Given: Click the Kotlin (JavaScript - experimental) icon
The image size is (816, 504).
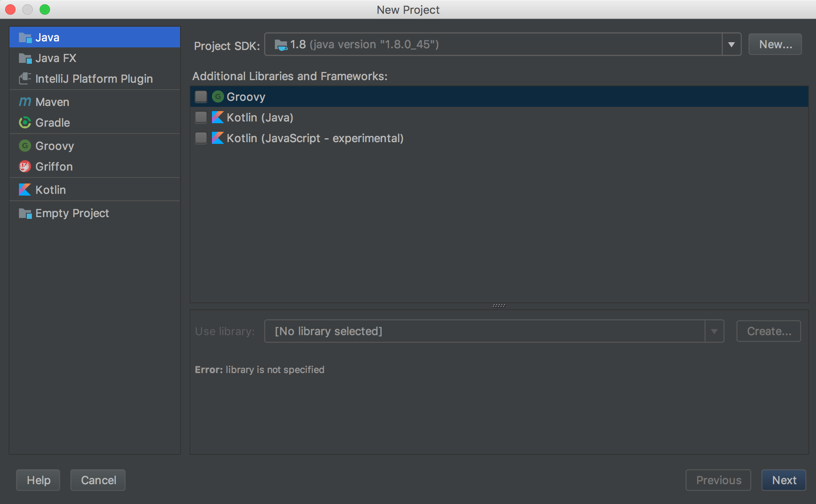Looking at the screenshot, I should [x=218, y=138].
